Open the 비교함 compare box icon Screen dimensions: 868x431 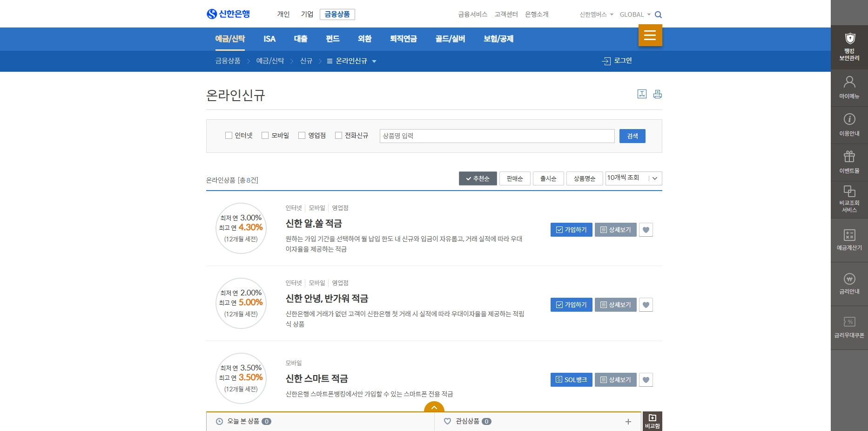(652, 421)
